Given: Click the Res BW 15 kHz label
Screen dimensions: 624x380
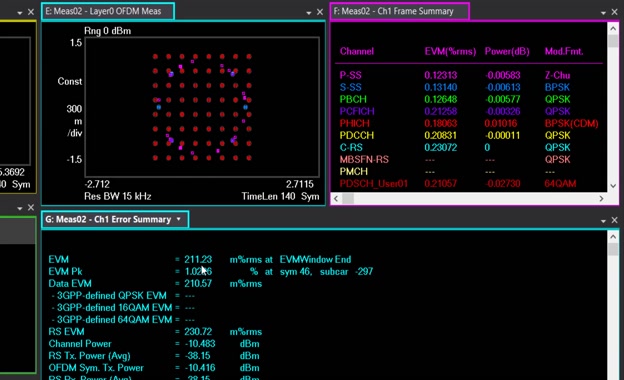Looking at the screenshot, I should pyautogui.click(x=117, y=196).
